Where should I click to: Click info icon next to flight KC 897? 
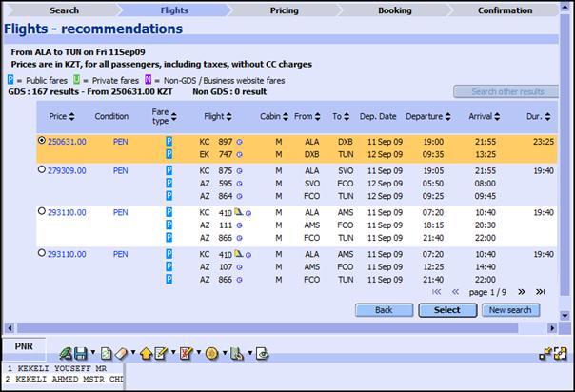tap(239, 141)
